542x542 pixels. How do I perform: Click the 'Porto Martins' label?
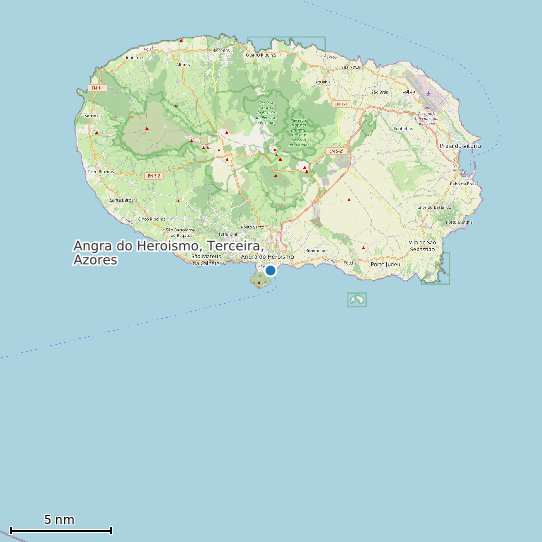tap(459, 222)
